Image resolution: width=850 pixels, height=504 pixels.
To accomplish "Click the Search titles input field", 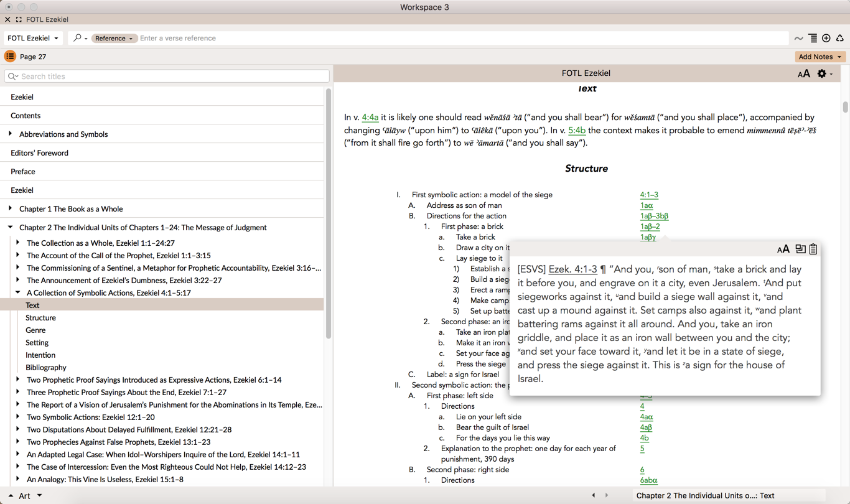I will coord(167,77).
